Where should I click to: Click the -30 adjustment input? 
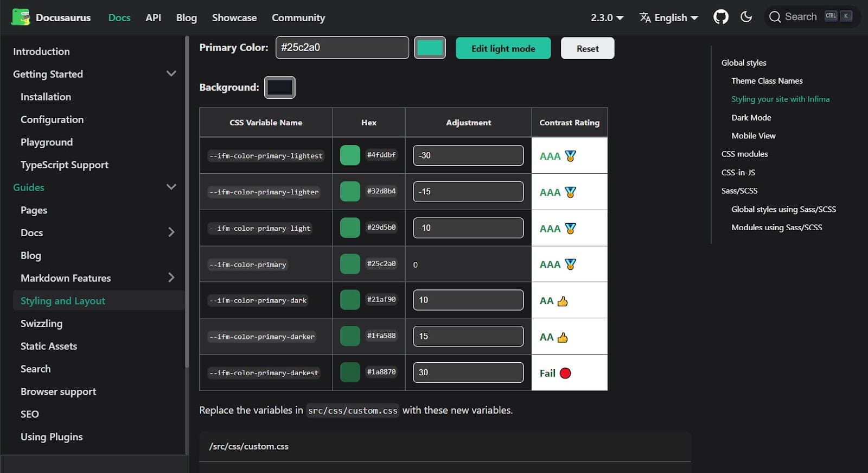coord(468,155)
